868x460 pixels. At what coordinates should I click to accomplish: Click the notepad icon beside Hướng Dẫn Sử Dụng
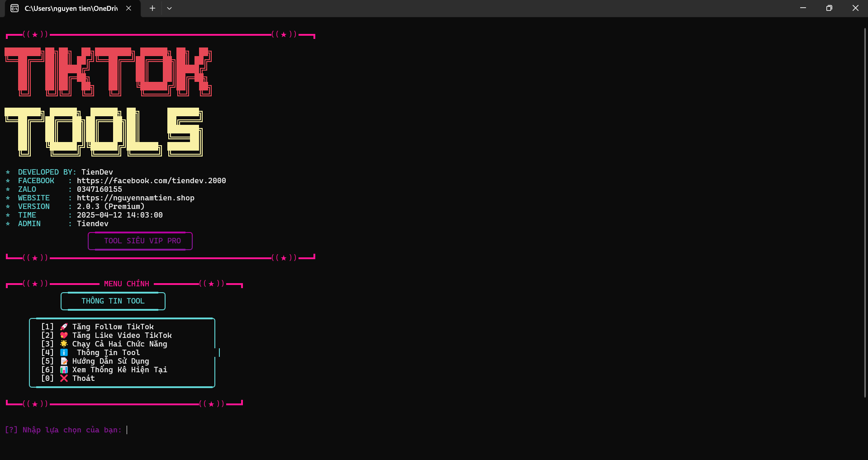click(64, 361)
